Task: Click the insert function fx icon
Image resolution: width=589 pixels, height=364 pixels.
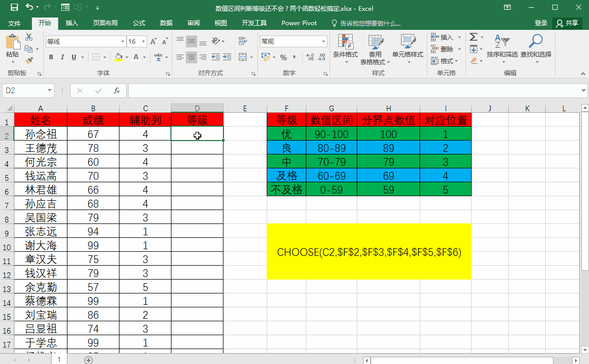Action: 117,91
